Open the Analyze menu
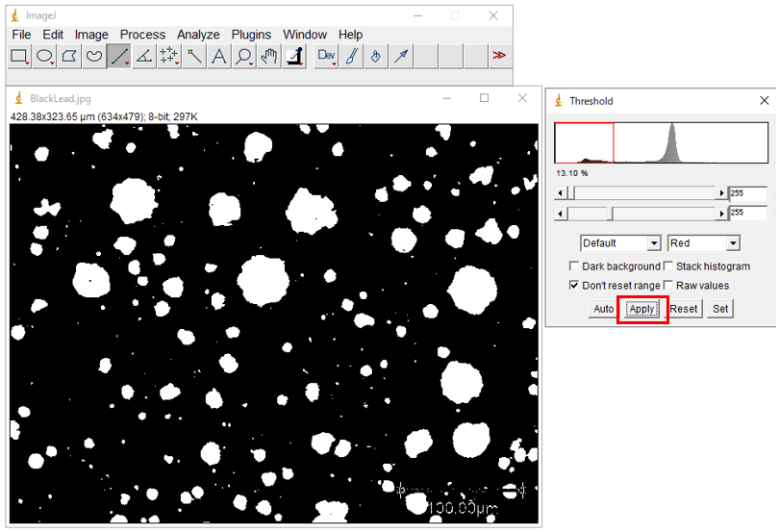779x532 pixels. [x=198, y=35]
